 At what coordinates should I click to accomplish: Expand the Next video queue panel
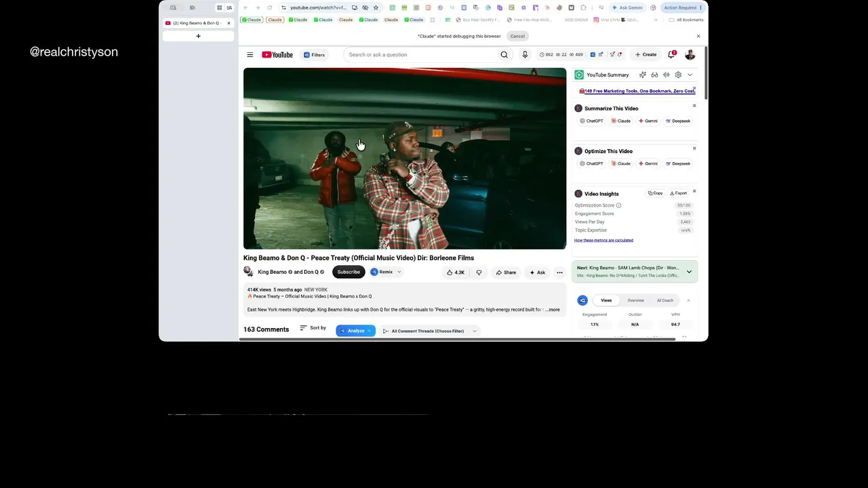pos(689,272)
